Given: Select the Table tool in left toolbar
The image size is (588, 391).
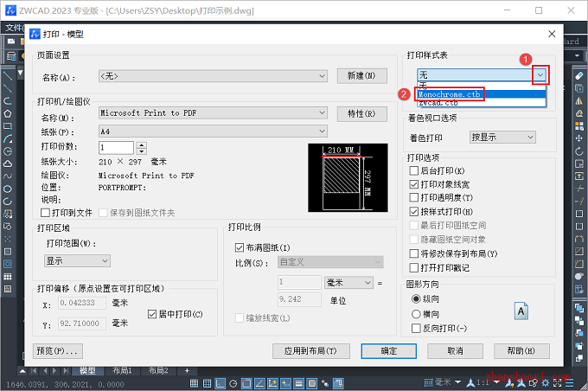Looking at the screenshot, I should pos(8,277).
